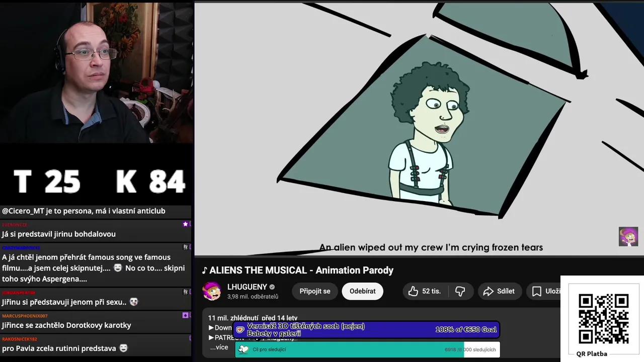Open the LHUGUENY channel name link
644x362 pixels.
tap(247, 287)
